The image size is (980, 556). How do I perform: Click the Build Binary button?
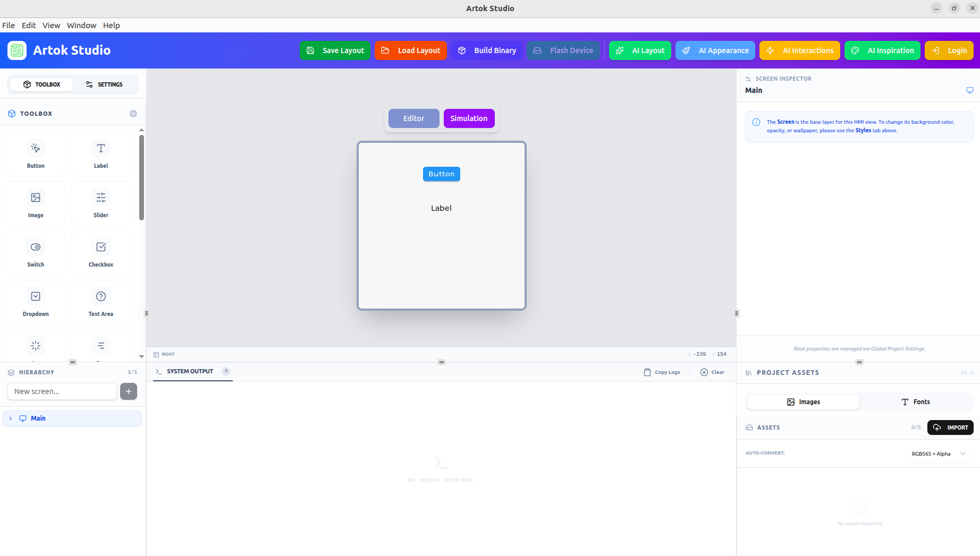[x=486, y=50]
